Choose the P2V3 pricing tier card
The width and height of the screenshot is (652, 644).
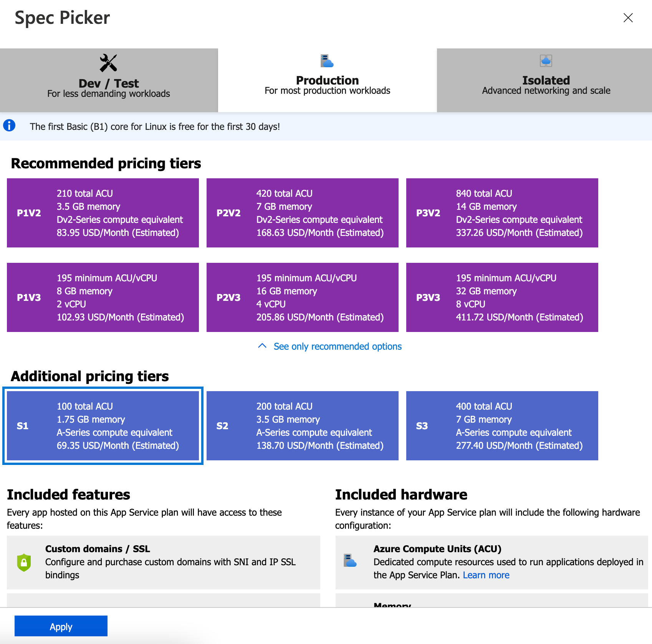[303, 297]
